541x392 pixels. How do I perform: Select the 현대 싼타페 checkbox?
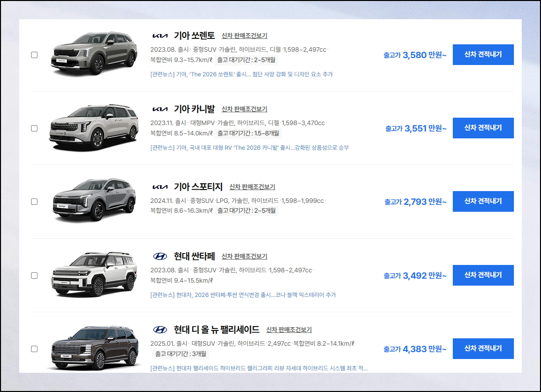34,275
